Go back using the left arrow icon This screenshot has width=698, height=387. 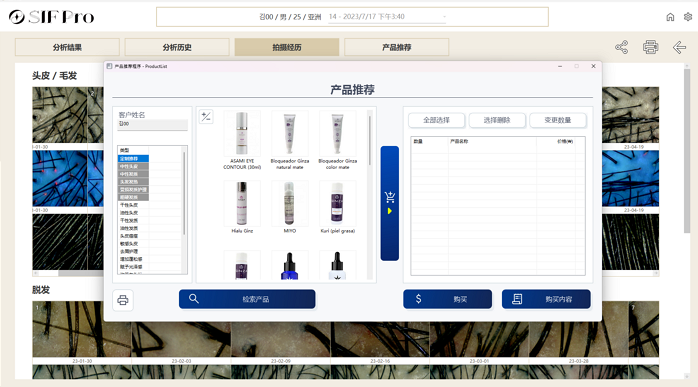[x=679, y=47]
